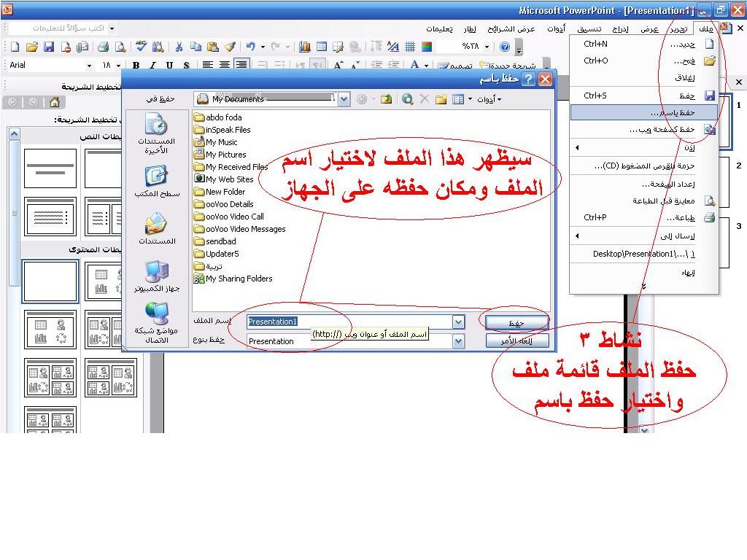Click the تصميم (Design) toolbar button
The image size is (747, 560).
point(456,66)
